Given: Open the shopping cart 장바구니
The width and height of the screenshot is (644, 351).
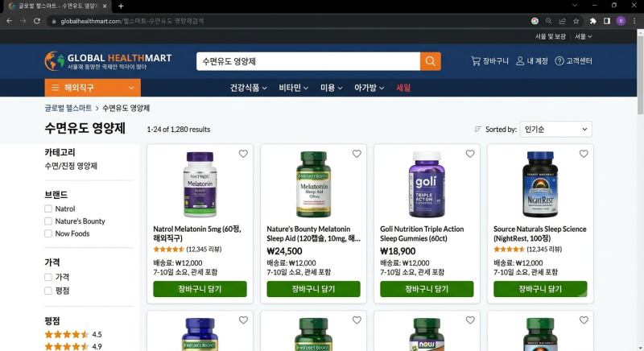Looking at the screenshot, I should 489,60.
